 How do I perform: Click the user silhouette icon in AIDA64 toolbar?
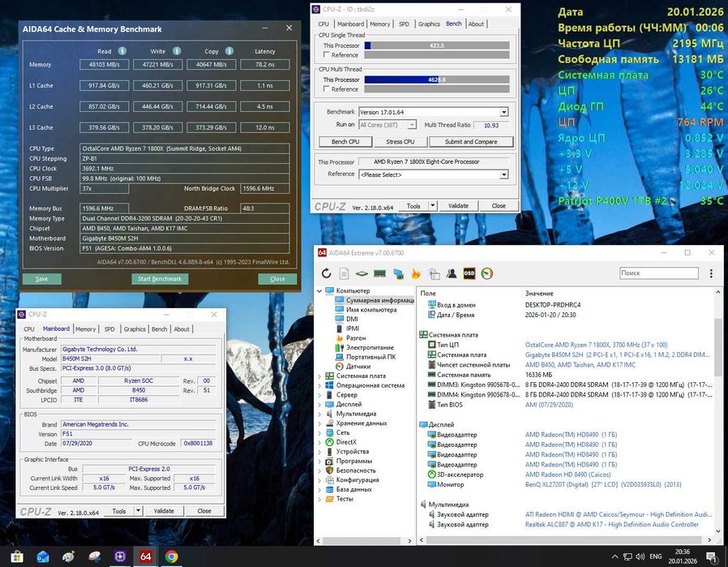point(452,273)
